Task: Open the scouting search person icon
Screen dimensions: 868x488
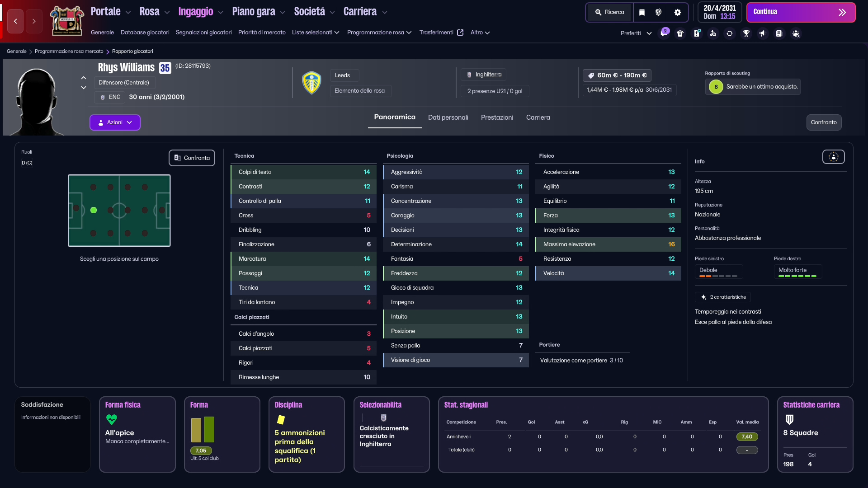Action: pyautogui.click(x=713, y=33)
